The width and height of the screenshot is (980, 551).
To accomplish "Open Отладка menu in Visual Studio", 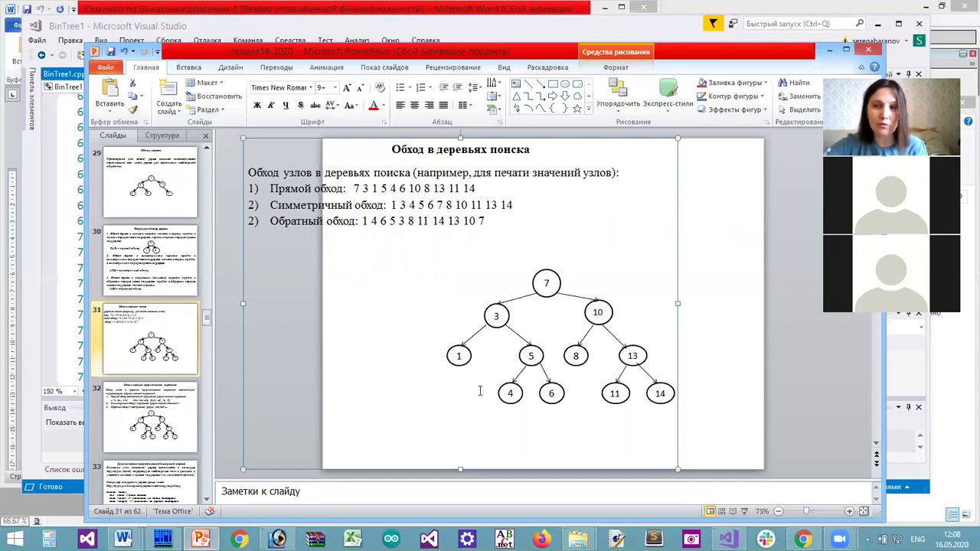I will 207,41.
